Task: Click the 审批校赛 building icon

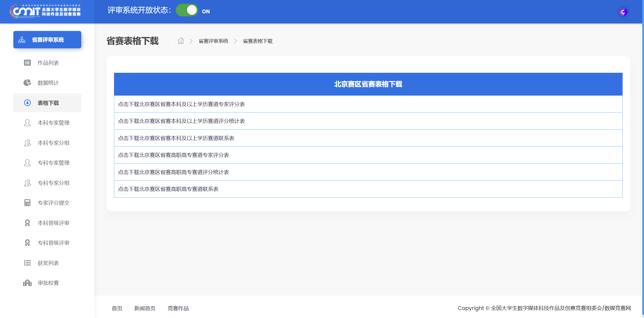Action: [27, 283]
